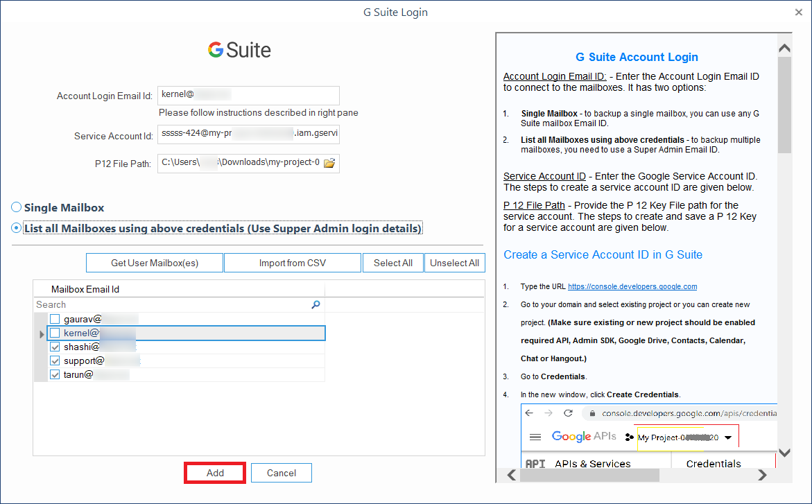The image size is (812, 504).
Task: Click the Mailbox Email Id column header
Action: pos(179,289)
